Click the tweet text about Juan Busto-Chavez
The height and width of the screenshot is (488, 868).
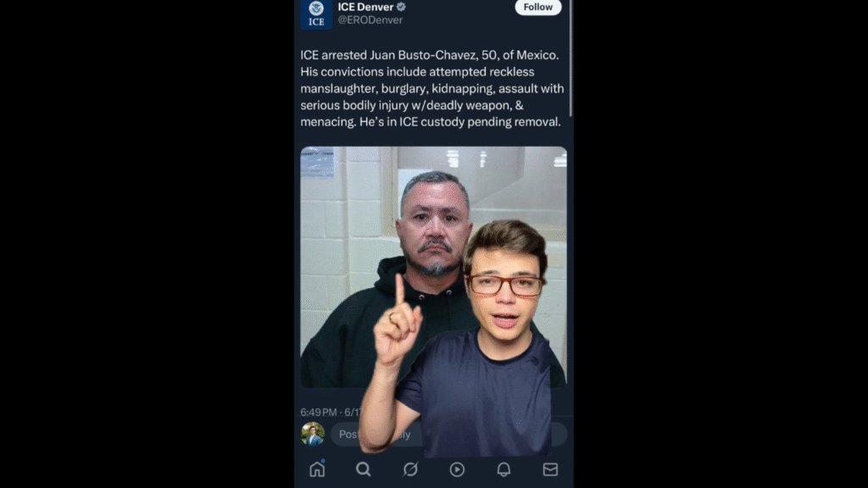coord(432,88)
